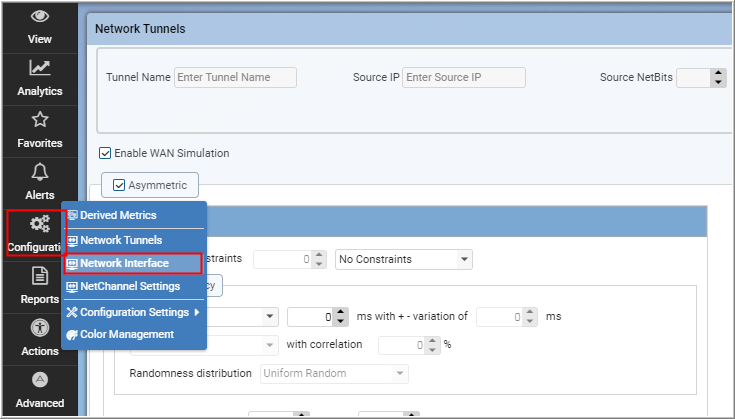Open the Advanced sidebar icon
Image resolution: width=735 pixels, height=419 pixels.
tap(40, 380)
